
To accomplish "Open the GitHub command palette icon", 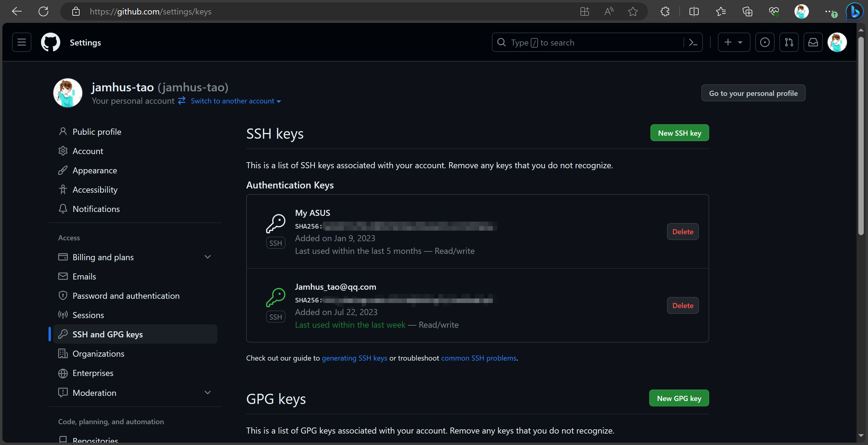I will click(x=693, y=43).
